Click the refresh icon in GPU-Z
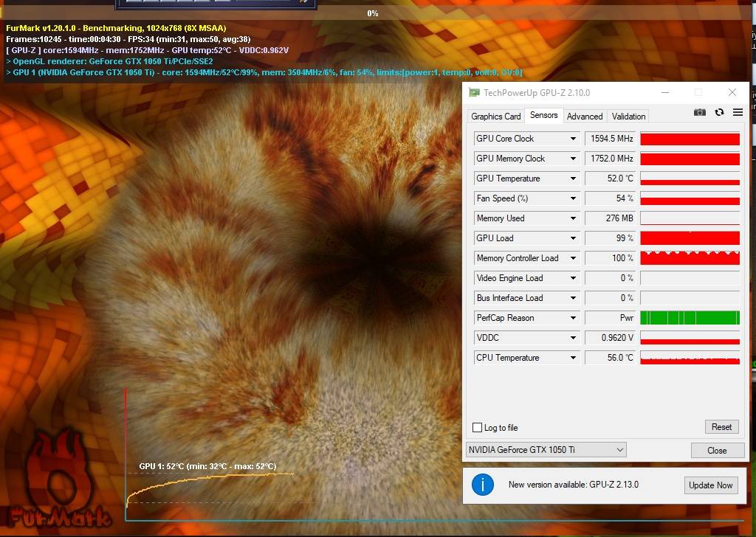The image size is (756, 537). tap(719, 112)
